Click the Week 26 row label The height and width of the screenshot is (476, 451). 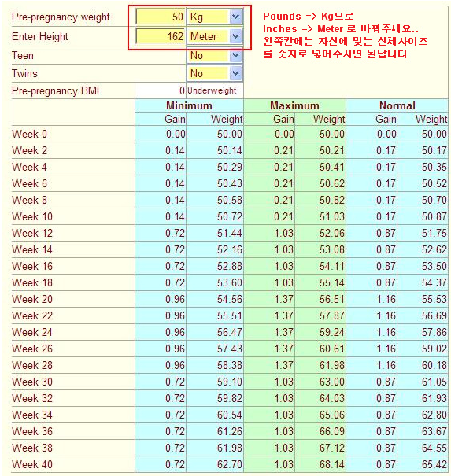(x=32, y=349)
